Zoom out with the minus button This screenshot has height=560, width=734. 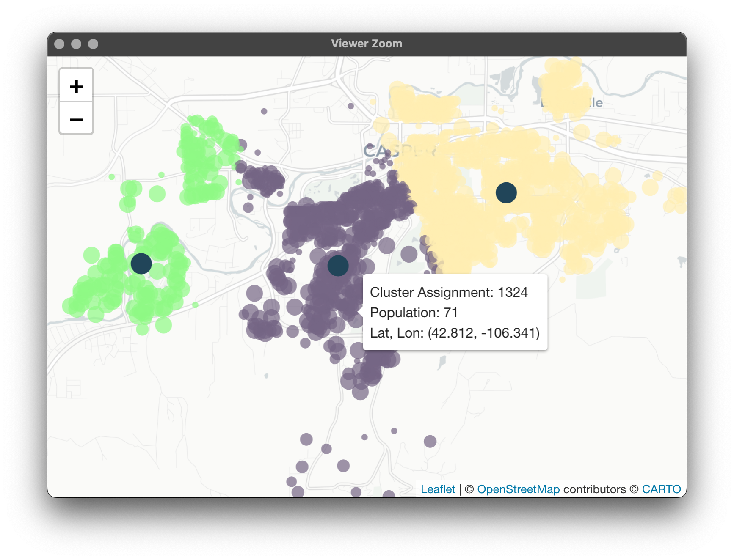[76, 119]
